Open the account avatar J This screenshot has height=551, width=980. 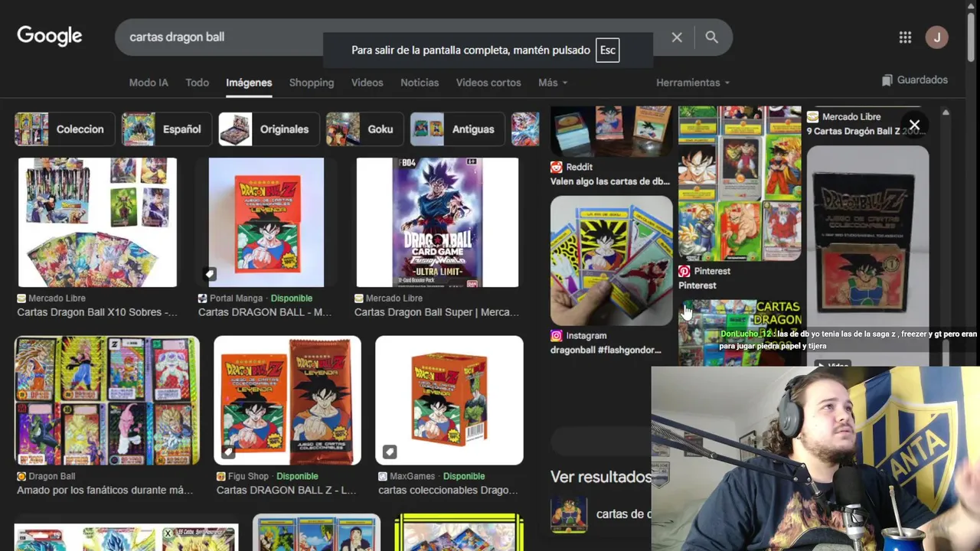coord(936,37)
